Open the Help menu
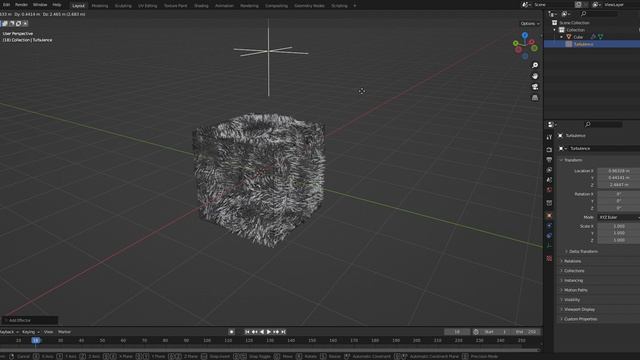The height and width of the screenshot is (360, 640). [57, 5]
